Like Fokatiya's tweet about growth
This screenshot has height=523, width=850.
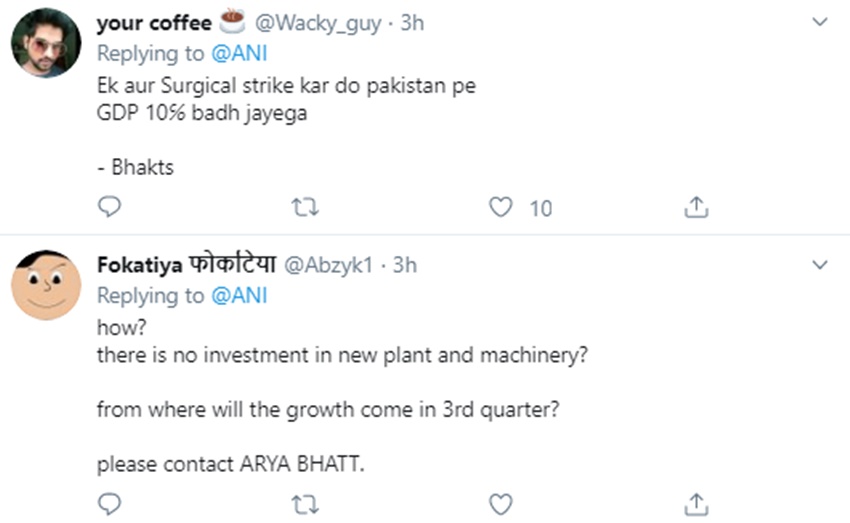click(x=500, y=502)
